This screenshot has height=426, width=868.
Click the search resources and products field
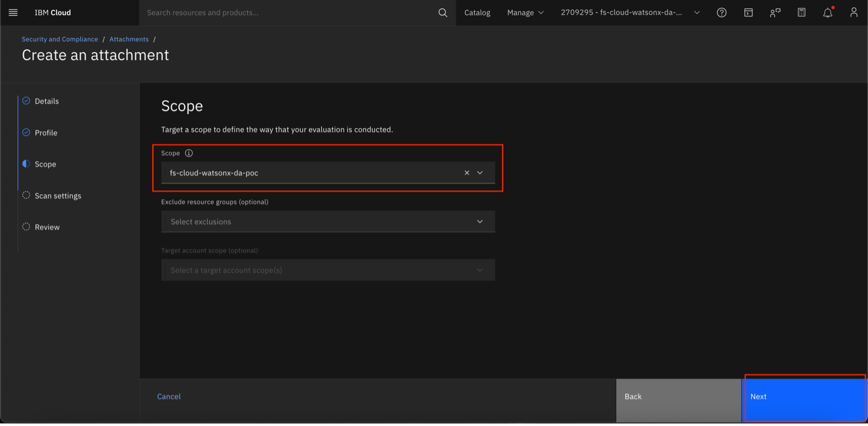point(288,13)
